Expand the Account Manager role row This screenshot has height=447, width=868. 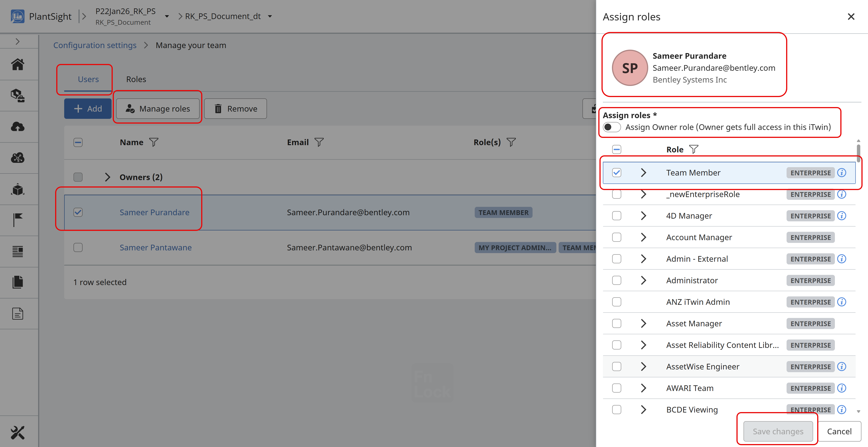pyautogui.click(x=643, y=237)
